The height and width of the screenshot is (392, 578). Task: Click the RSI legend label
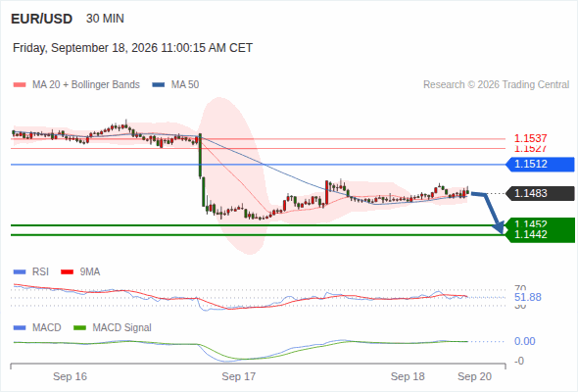(40, 271)
